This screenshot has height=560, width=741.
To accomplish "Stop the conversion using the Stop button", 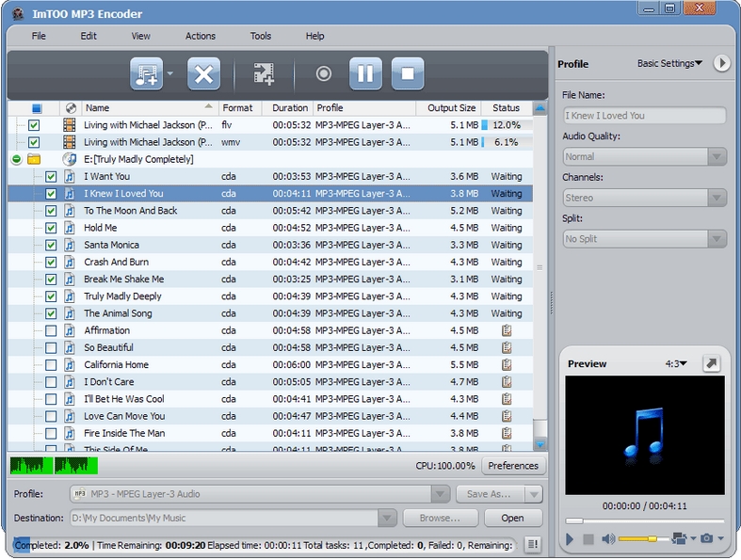I will tap(407, 73).
